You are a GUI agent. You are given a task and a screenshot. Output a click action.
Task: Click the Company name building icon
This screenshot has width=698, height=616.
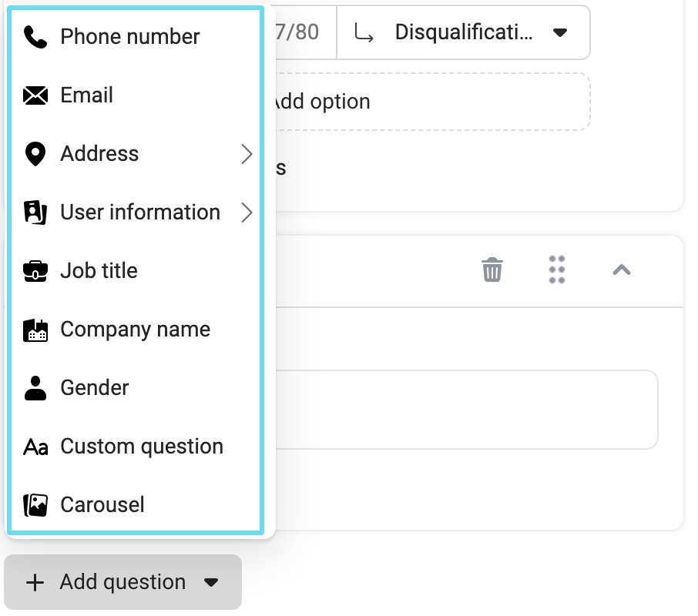[35, 330]
